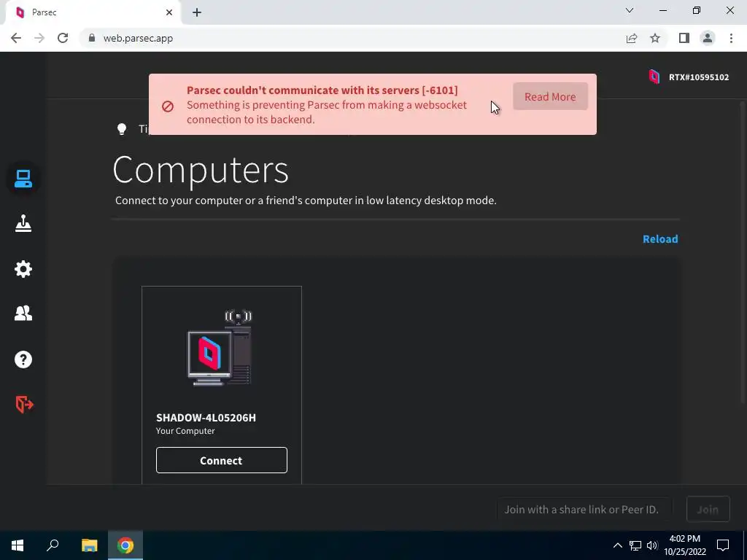Open the Computers section in the sidebar

click(x=23, y=179)
